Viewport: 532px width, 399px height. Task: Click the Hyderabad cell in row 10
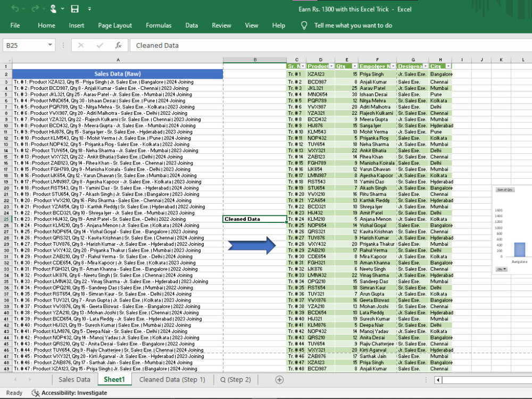[x=440, y=126]
